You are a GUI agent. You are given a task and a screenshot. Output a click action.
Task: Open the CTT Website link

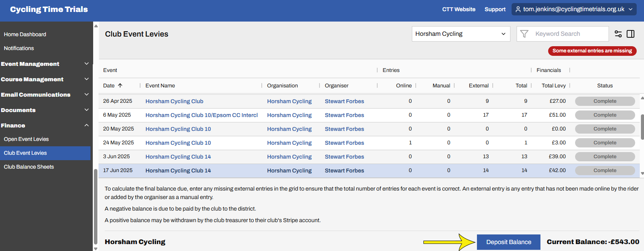click(x=458, y=9)
